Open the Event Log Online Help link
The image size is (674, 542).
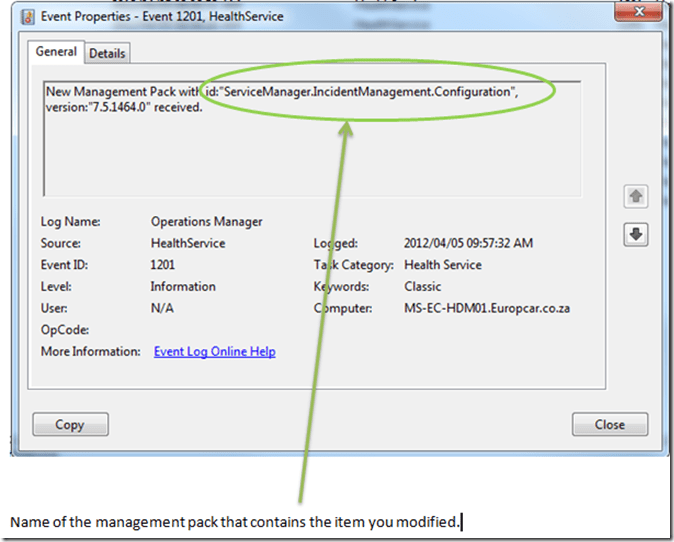point(214,352)
